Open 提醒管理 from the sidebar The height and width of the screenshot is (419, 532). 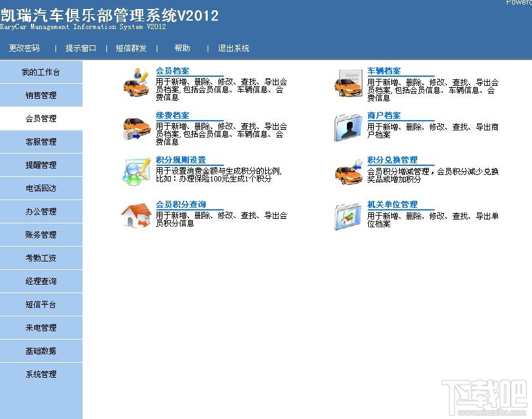(x=41, y=165)
